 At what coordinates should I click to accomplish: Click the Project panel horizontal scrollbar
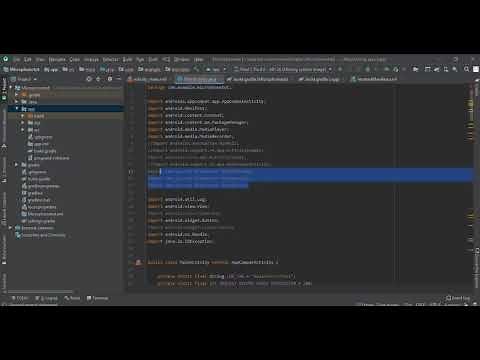pyautogui.click(x=40, y=292)
